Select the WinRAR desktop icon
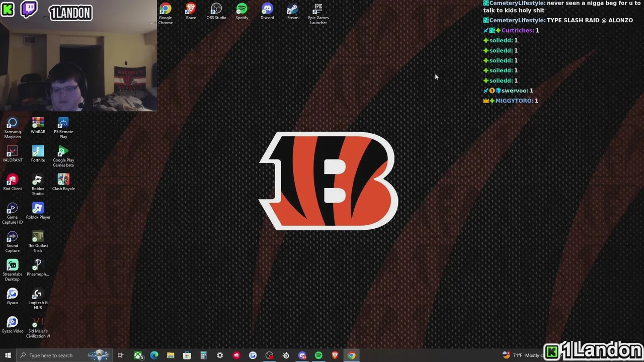This screenshot has height=362, width=644. click(x=38, y=126)
